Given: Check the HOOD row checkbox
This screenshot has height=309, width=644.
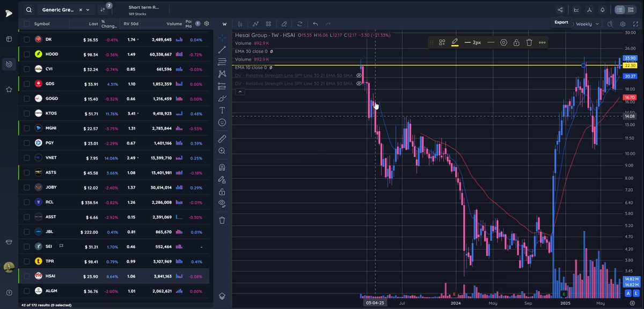Looking at the screenshot, I should [x=26, y=54].
